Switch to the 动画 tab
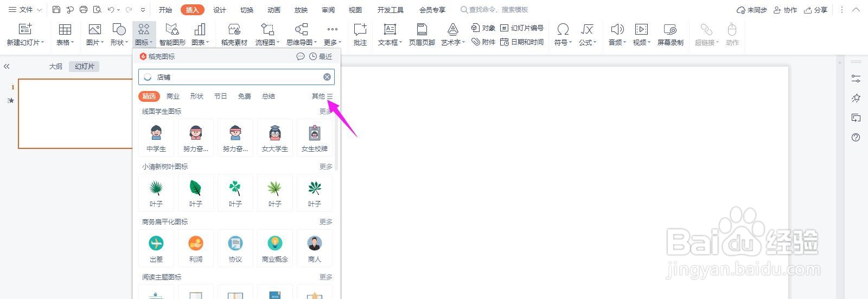 (274, 10)
